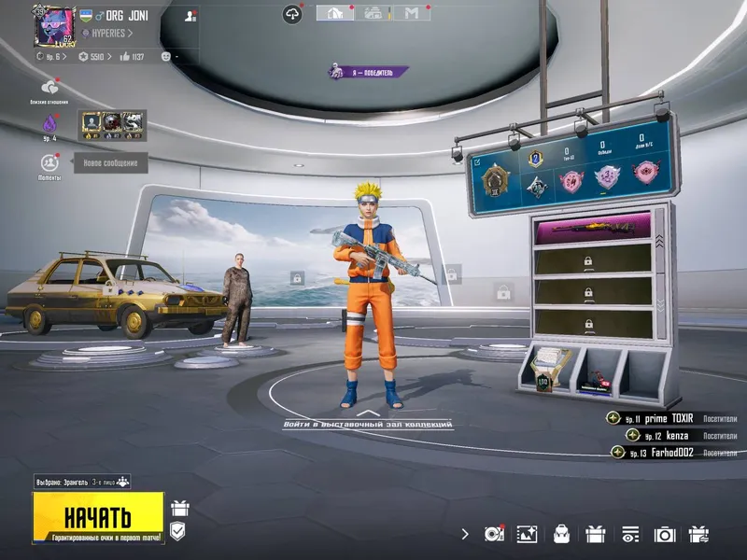Open the sparkle picture gallery icon
Viewport: 747px width, 560px height.
pyautogui.click(x=528, y=534)
